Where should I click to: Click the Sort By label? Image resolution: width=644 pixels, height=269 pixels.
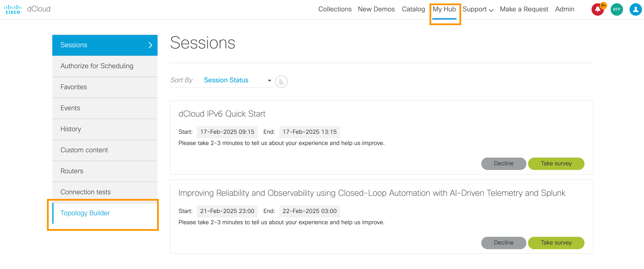pyautogui.click(x=181, y=80)
